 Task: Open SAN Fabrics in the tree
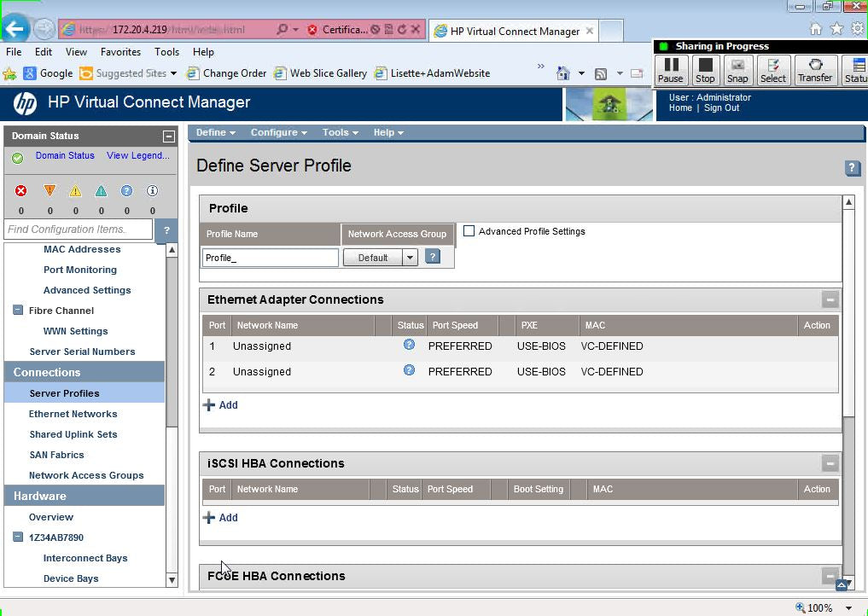click(x=56, y=455)
